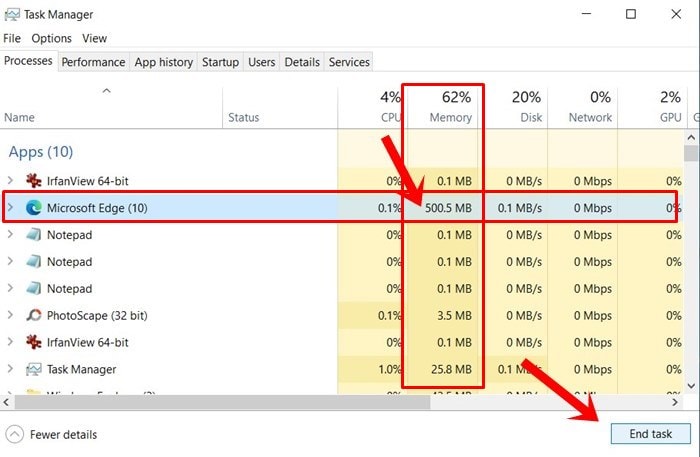700x457 pixels.
Task: Click the 0.1 MB/s disk value for Edge
Action: pos(520,208)
